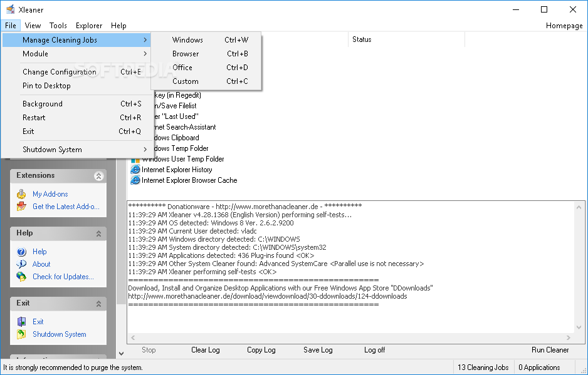Click log horizontal scrollbar left arrow
Image resolution: width=588 pixels, height=375 pixels.
pyautogui.click(x=133, y=337)
